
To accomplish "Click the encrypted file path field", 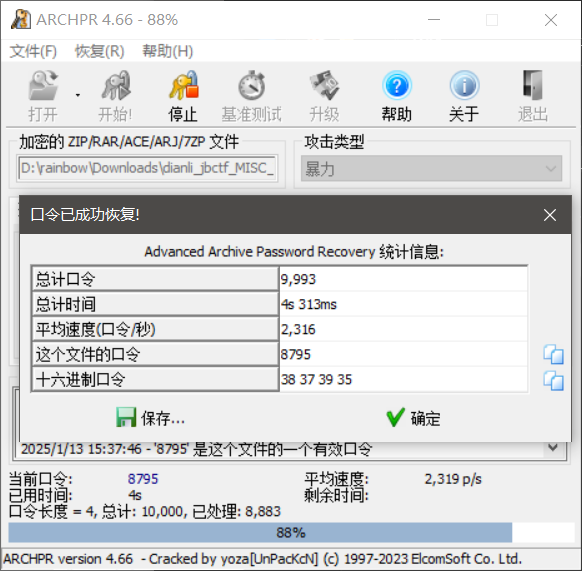I will (x=147, y=168).
